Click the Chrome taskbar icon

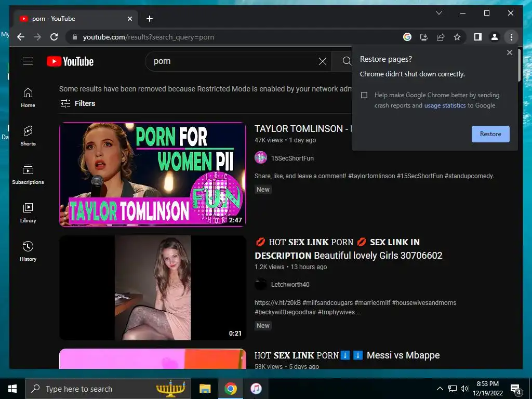click(230, 389)
